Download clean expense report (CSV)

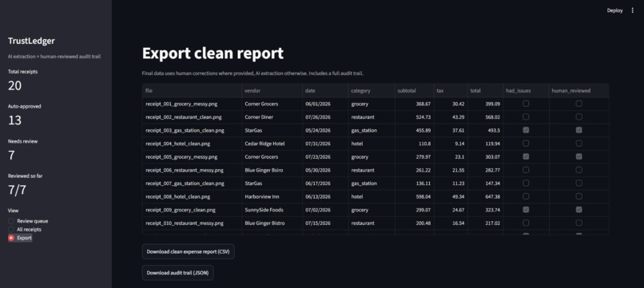click(188, 251)
